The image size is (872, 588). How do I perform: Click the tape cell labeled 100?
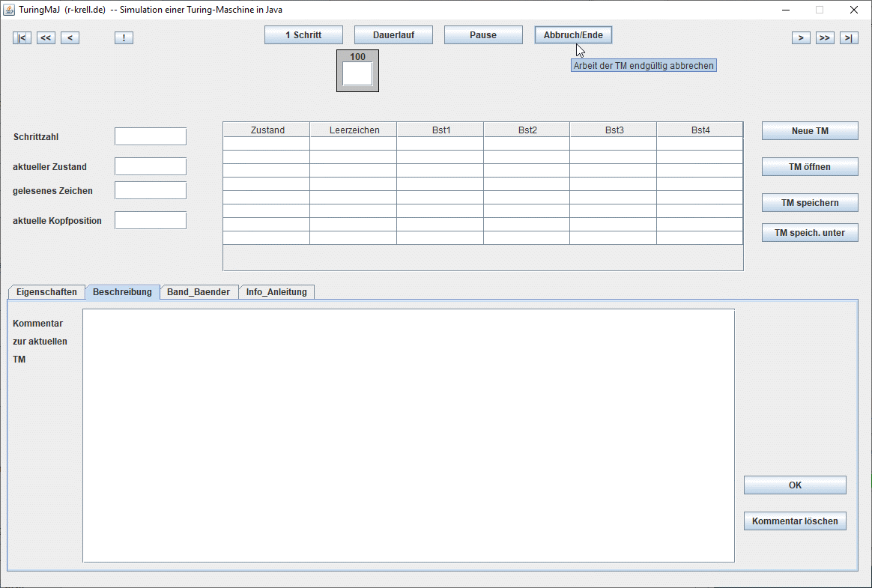pyautogui.click(x=357, y=73)
